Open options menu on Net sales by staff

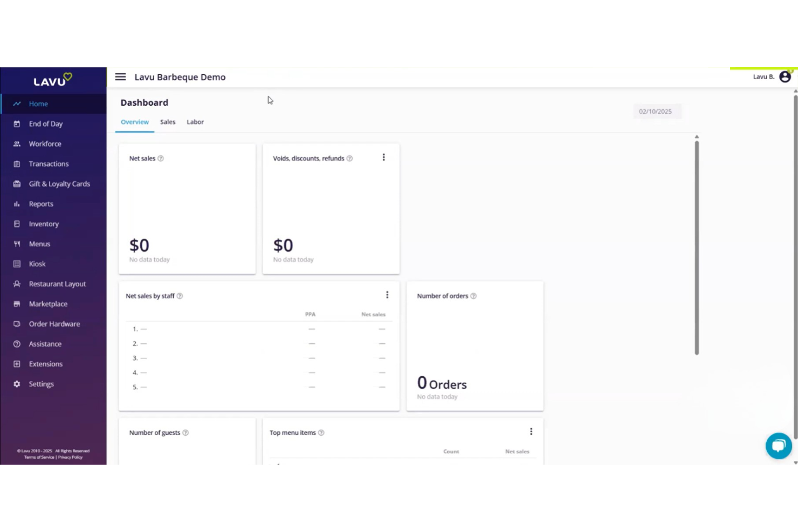point(387,294)
